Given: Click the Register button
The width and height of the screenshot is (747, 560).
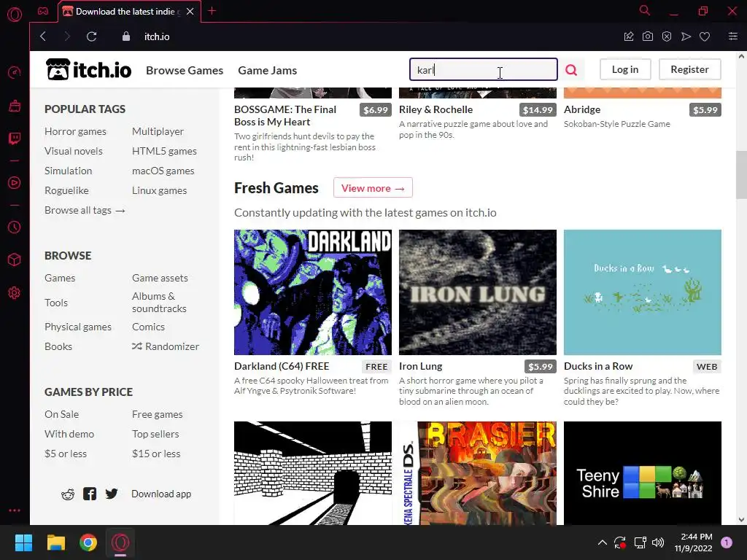Looking at the screenshot, I should [689, 69].
